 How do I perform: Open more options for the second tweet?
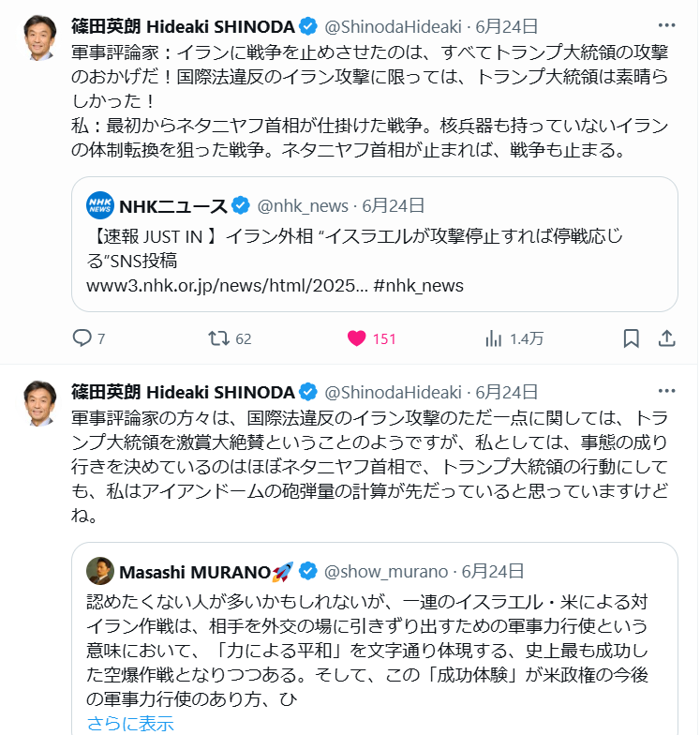tap(666, 392)
